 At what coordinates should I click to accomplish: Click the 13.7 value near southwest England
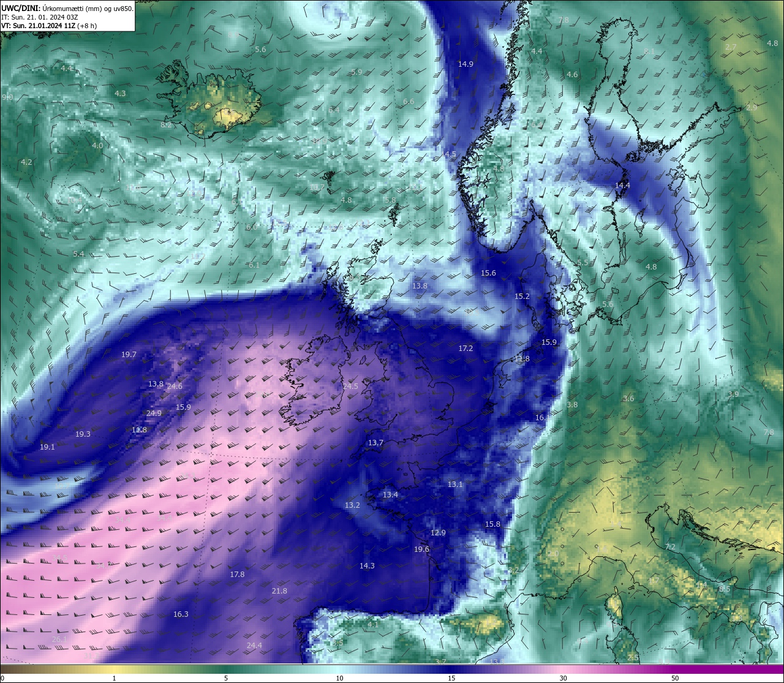tap(375, 443)
